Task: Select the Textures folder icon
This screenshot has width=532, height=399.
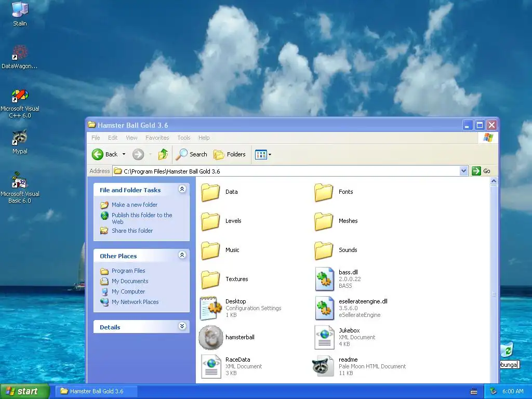Action: pos(210,280)
